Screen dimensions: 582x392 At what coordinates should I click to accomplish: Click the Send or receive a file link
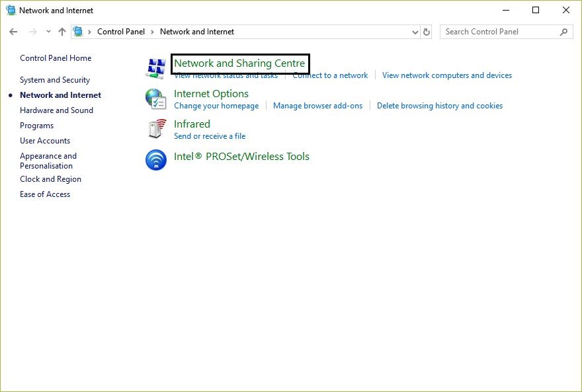click(210, 136)
